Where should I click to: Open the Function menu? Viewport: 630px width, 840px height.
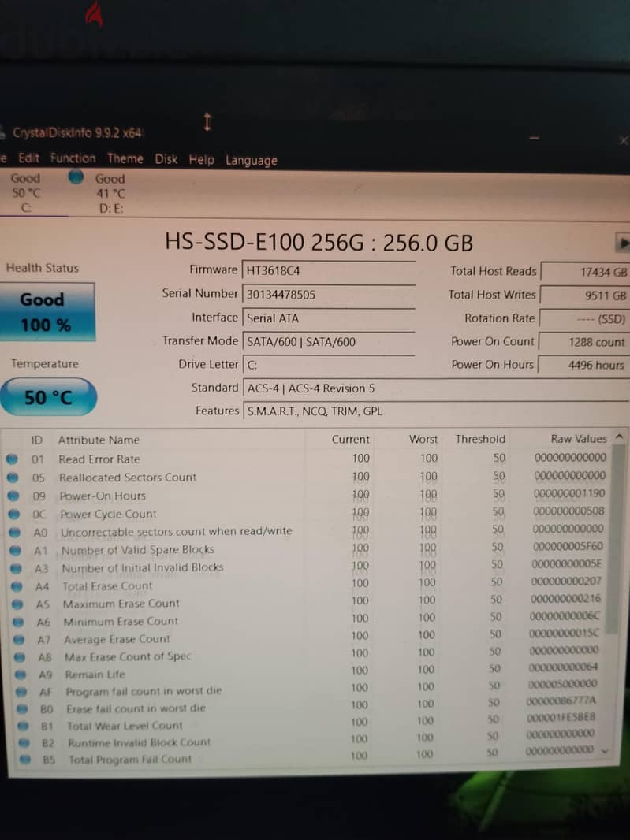[73, 158]
